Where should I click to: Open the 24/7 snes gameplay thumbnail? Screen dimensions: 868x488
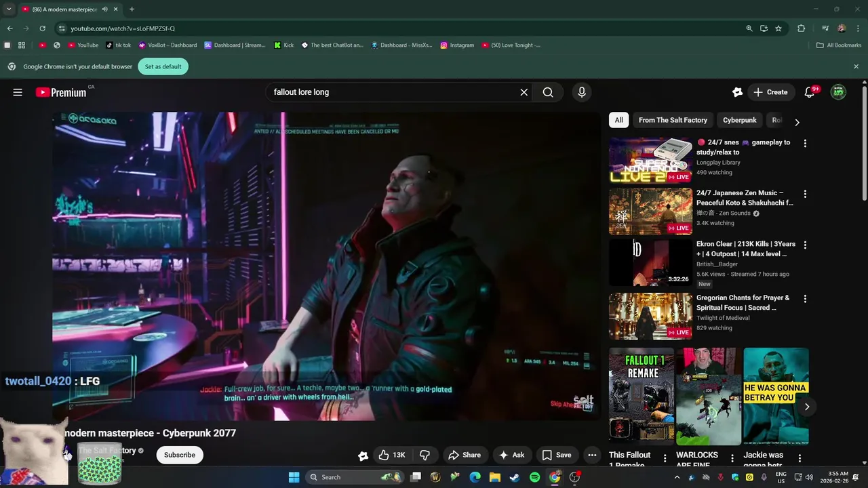point(650,161)
